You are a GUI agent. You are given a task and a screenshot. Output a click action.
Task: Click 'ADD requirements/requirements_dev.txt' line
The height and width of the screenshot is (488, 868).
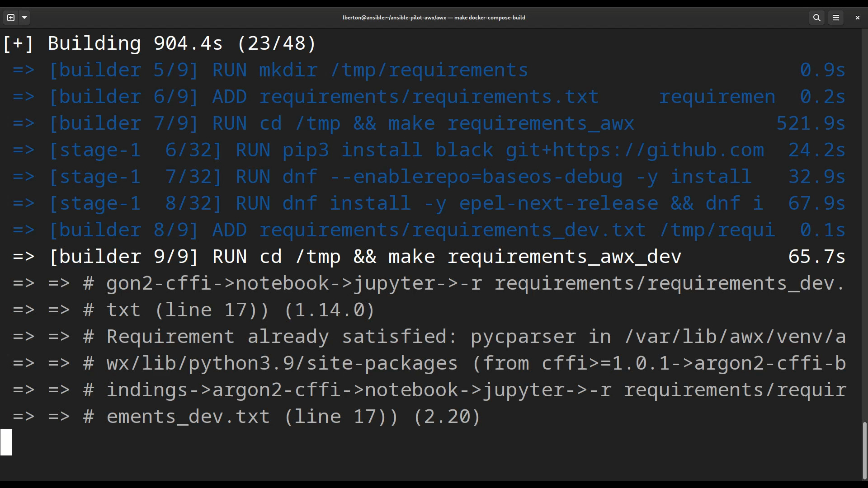(x=429, y=230)
